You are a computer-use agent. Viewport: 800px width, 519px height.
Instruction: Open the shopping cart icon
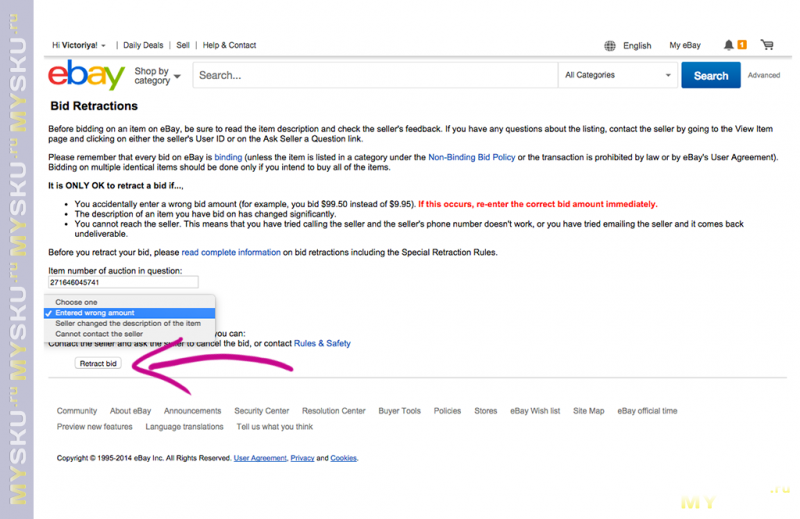[767, 45]
